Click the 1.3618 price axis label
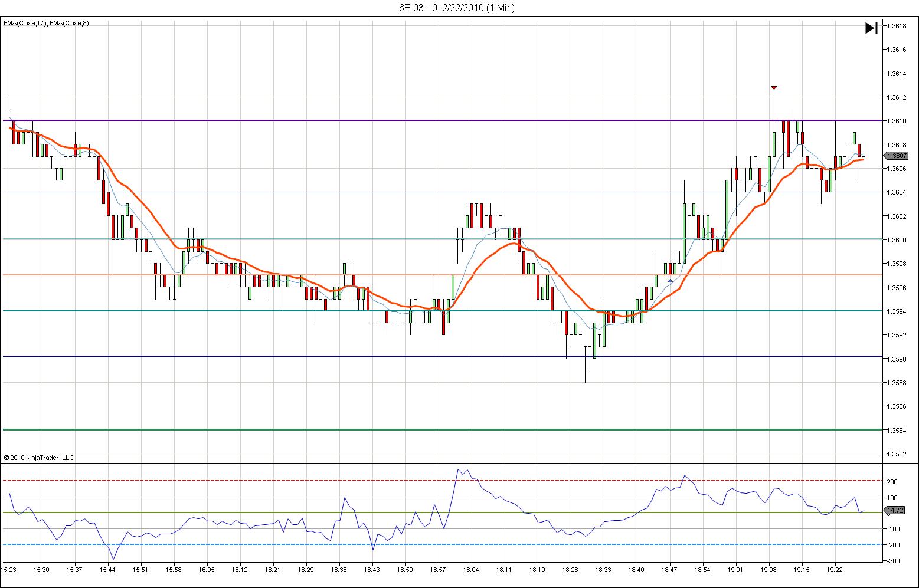919x588 pixels. (897, 26)
